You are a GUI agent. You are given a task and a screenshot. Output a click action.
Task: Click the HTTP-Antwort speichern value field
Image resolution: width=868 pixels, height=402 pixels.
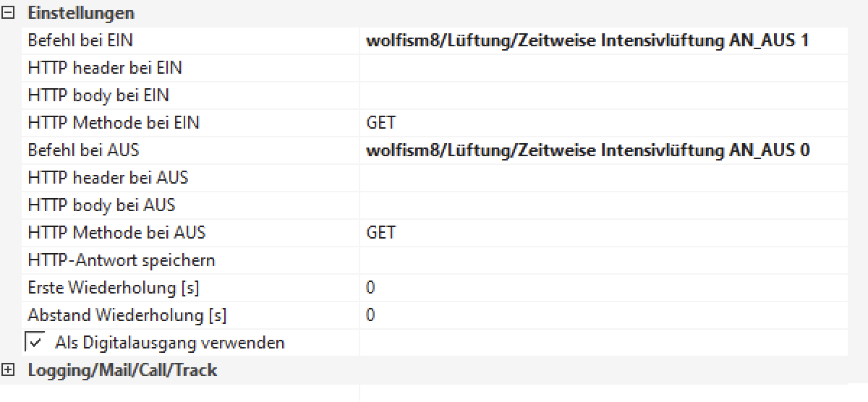[602, 260]
